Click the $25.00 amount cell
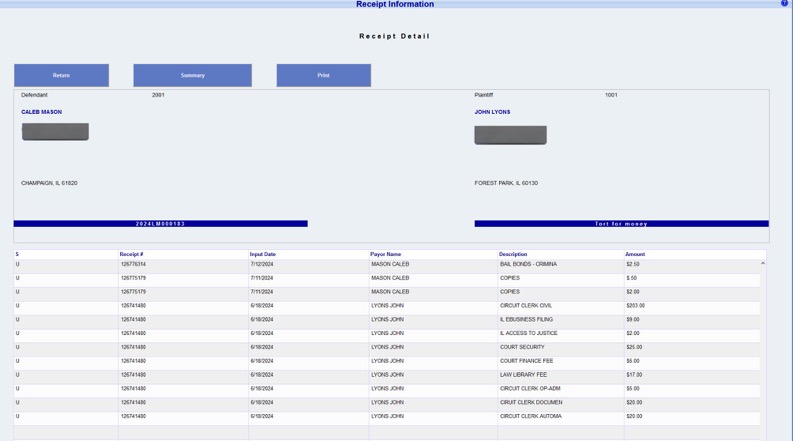Screen dimensions: 793x441 coord(634,347)
